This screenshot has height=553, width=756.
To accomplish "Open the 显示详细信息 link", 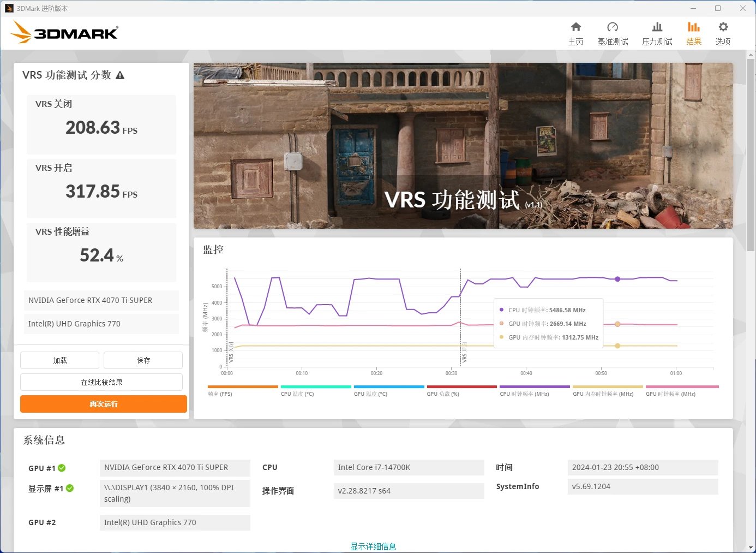I will click(x=373, y=546).
